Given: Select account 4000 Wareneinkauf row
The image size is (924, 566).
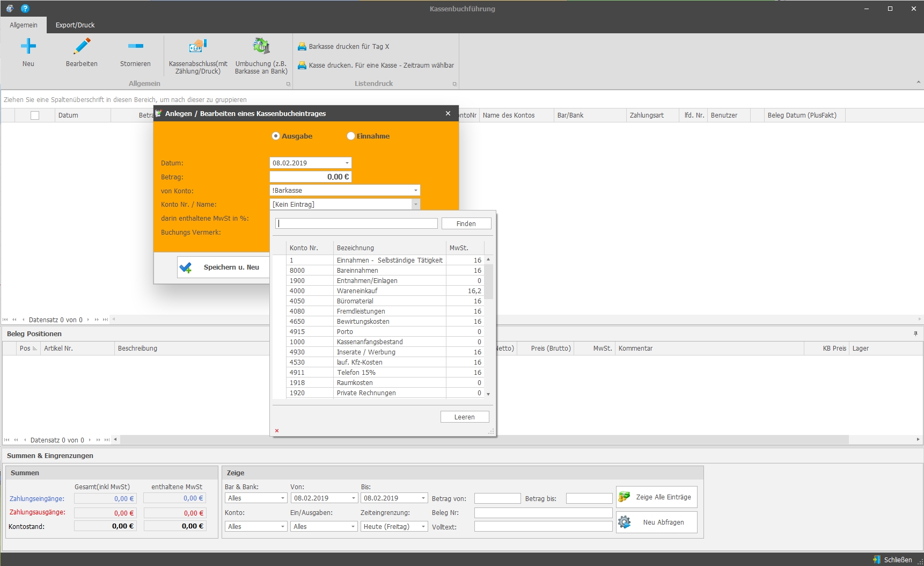Looking at the screenshot, I should [385, 291].
